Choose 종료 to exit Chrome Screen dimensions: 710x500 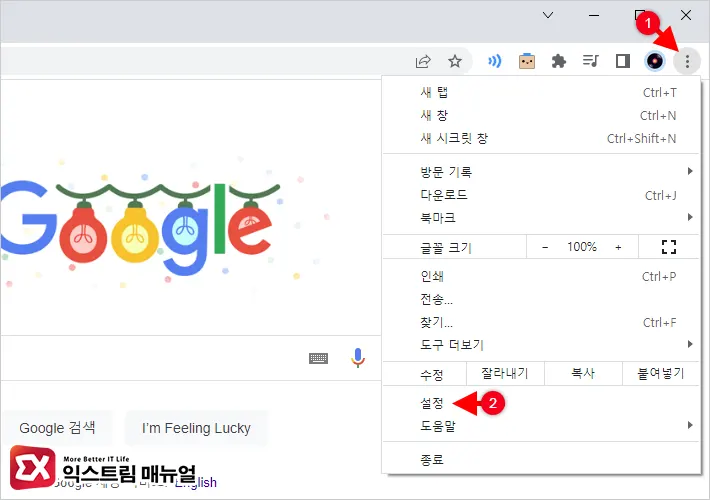(x=541, y=460)
